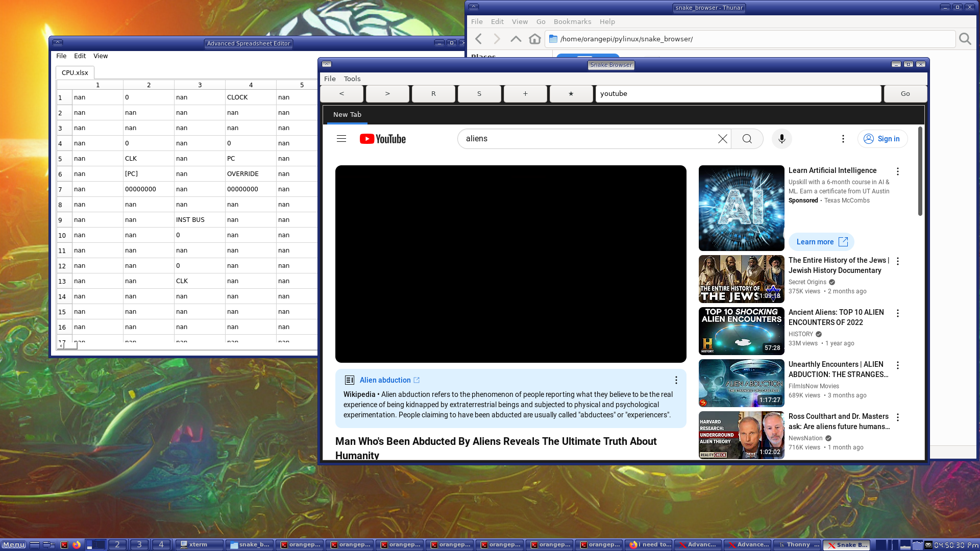Open options for Learn Artificial Intelligence ad
Screen dimensions: 980x551
click(x=898, y=171)
